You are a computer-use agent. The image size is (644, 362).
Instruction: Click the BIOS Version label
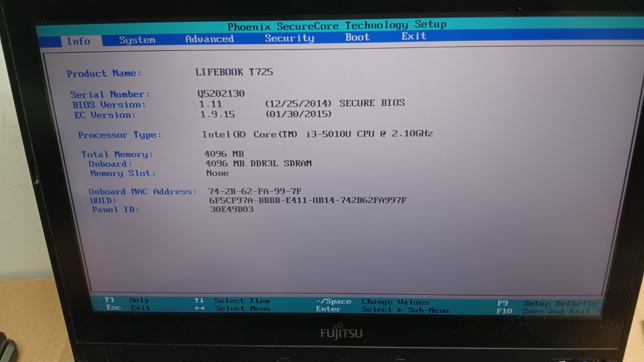coord(109,105)
